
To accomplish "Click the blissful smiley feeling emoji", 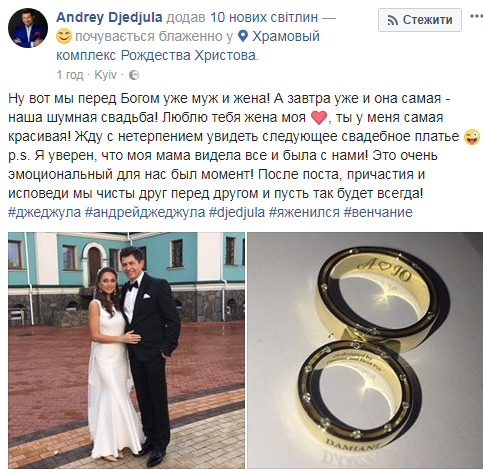I will click(x=64, y=36).
